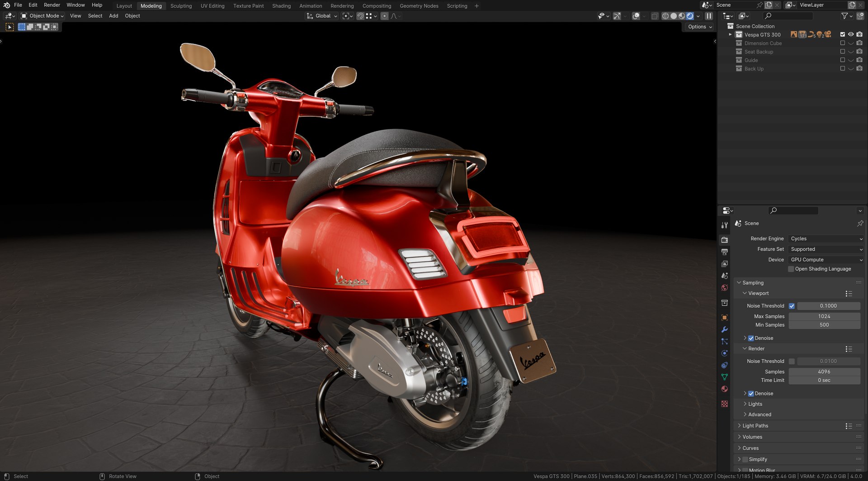
Task: Click the render Samples 4096 field
Action: click(824, 372)
